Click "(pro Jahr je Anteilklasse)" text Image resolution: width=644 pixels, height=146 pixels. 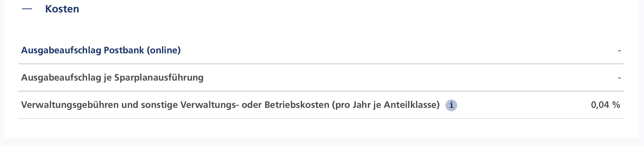386,105
